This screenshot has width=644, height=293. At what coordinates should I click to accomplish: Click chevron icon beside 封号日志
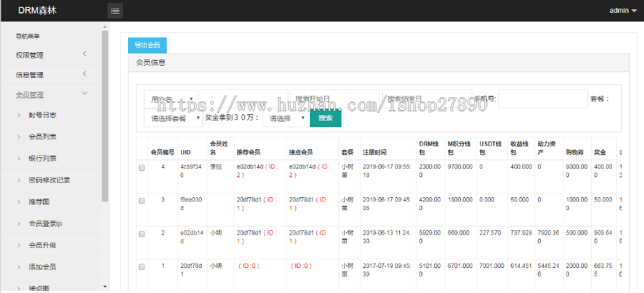(19, 115)
